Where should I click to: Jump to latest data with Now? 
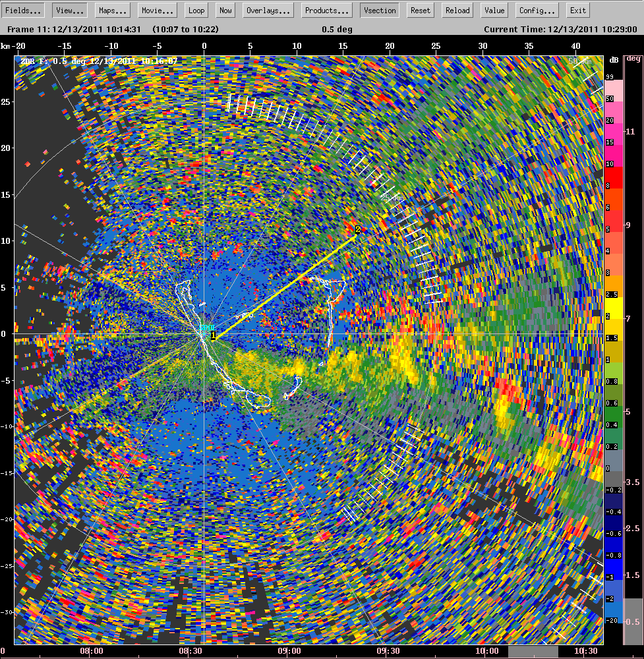click(x=225, y=10)
